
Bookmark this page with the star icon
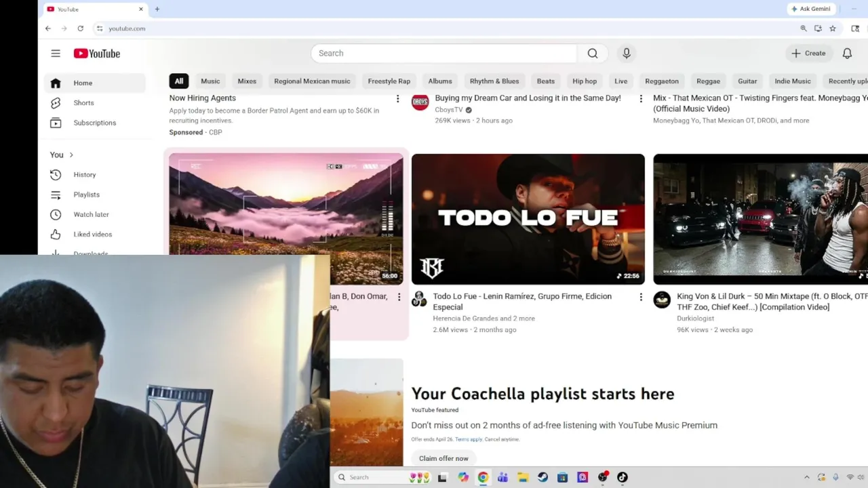click(x=833, y=28)
